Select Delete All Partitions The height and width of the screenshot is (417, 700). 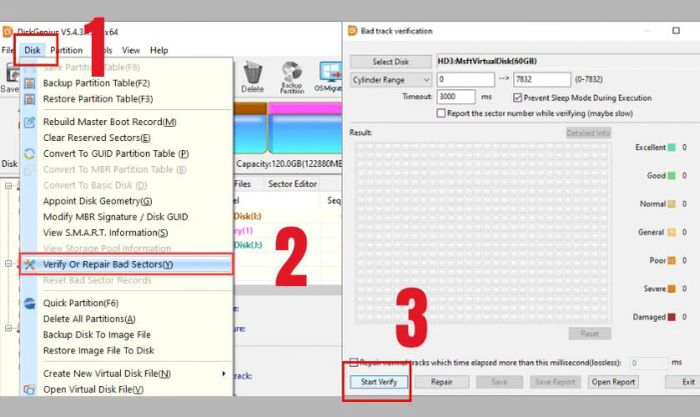click(x=89, y=319)
